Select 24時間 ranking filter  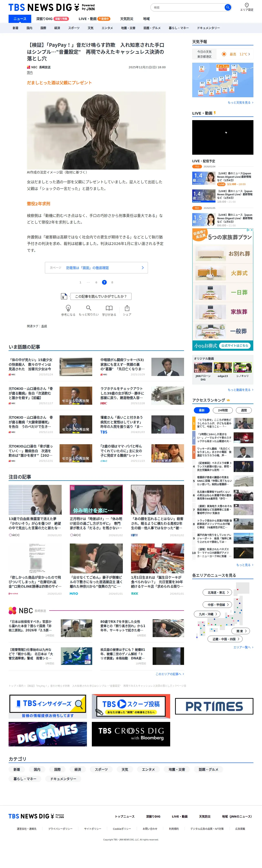[x=223, y=410]
